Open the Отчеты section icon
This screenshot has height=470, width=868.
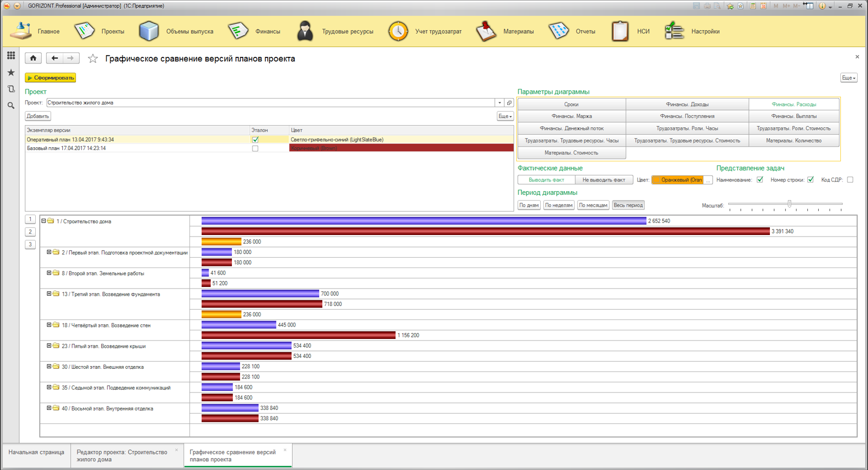tap(558, 31)
